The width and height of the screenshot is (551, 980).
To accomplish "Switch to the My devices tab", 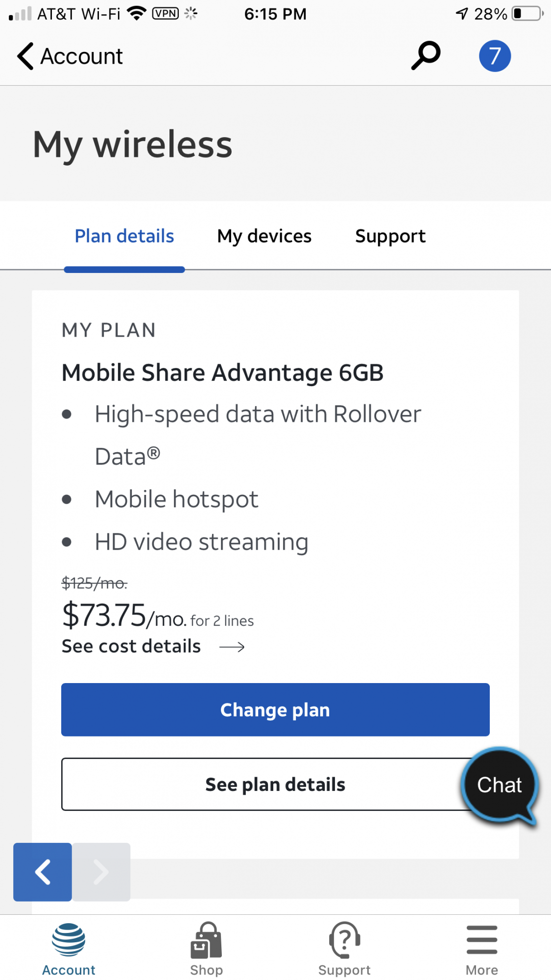I will pyautogui.click(x=264, y=236).
